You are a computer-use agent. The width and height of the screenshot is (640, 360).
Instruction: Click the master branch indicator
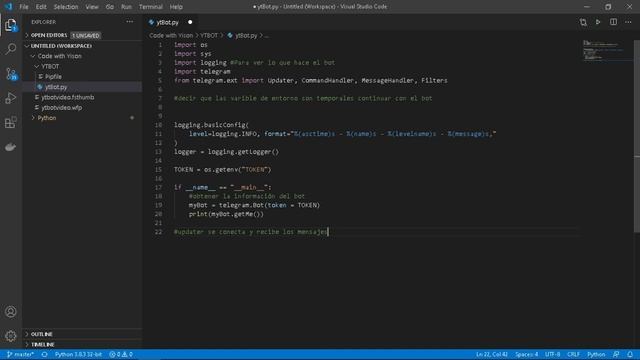20,354
